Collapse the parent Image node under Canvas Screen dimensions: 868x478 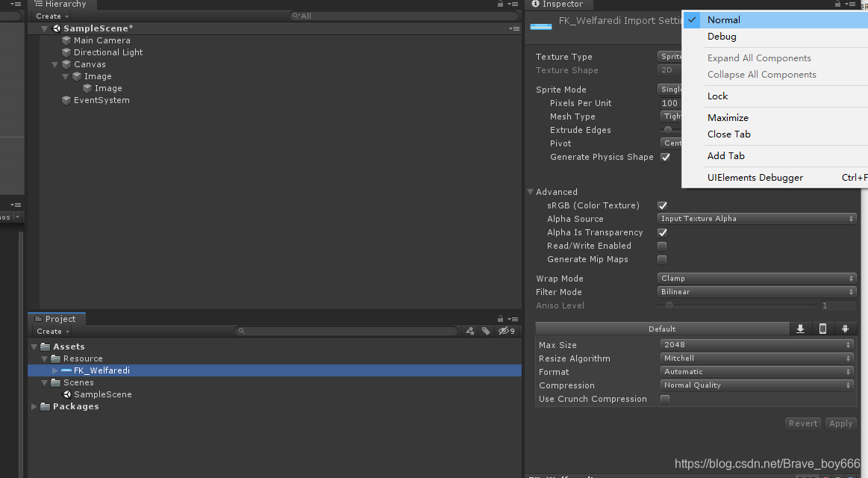click(x=66, y=76)
